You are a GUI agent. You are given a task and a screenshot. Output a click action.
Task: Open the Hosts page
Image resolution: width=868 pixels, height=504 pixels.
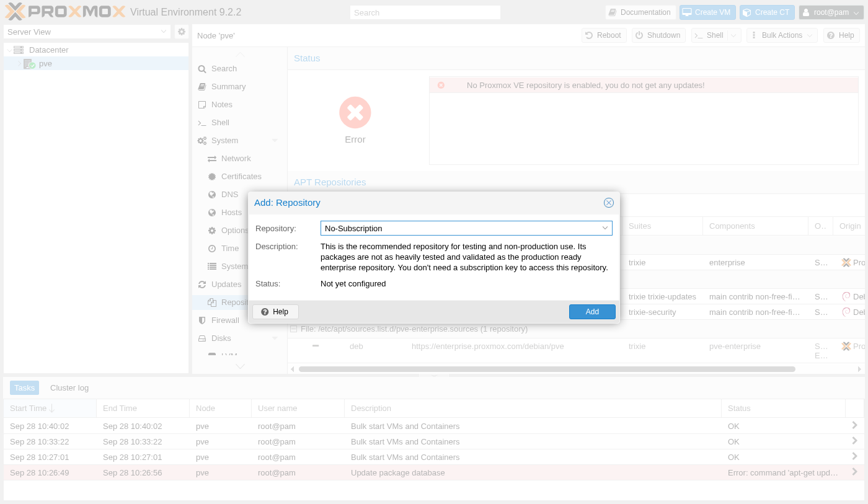click(231, 213)
